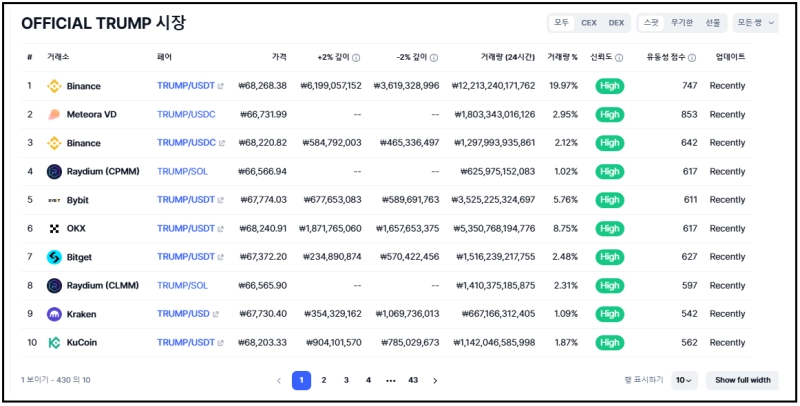
Task: Open Raydium (CPMM) TRUMP/SOL pair link
Action: tap(182, 172)
